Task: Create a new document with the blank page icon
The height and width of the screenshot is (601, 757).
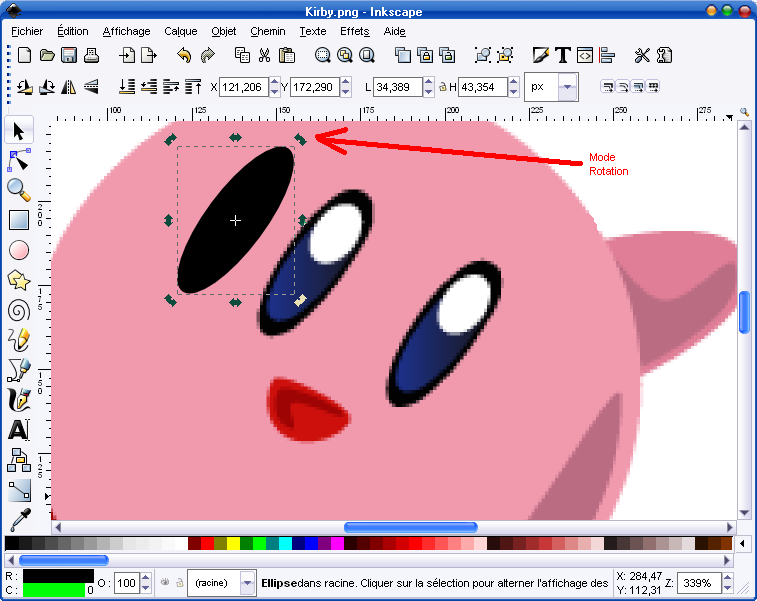Action: (x=24, y=56)
